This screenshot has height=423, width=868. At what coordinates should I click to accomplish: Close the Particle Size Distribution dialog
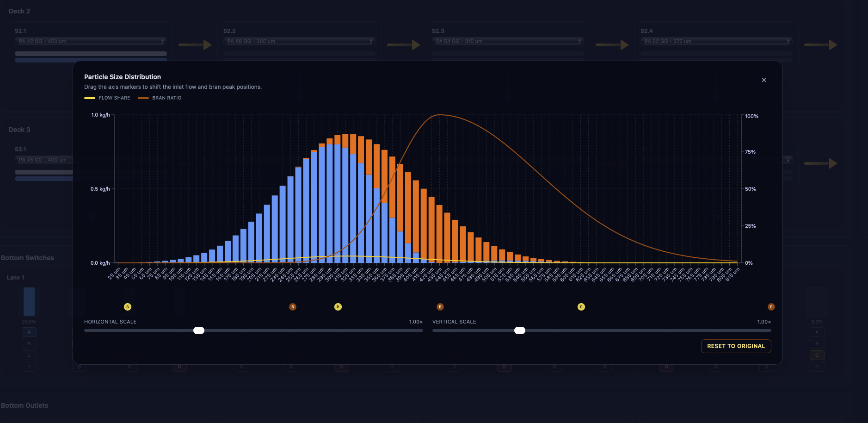click(764, 80)
